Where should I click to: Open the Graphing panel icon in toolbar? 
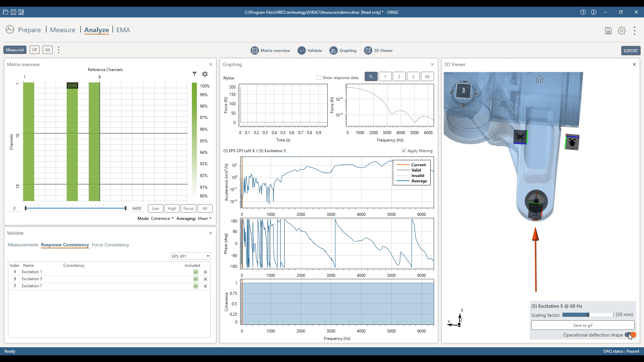pyautogui.click(x=333, y=51)
